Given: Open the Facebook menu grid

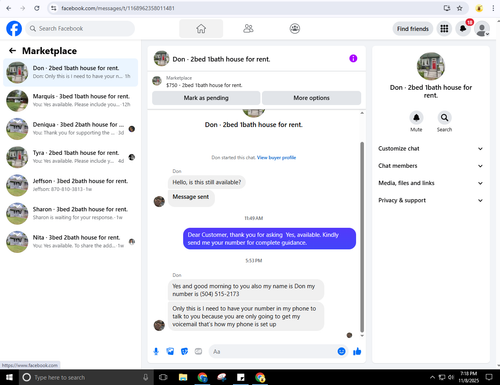Looking at the screenshot, I should pos(444,29).
